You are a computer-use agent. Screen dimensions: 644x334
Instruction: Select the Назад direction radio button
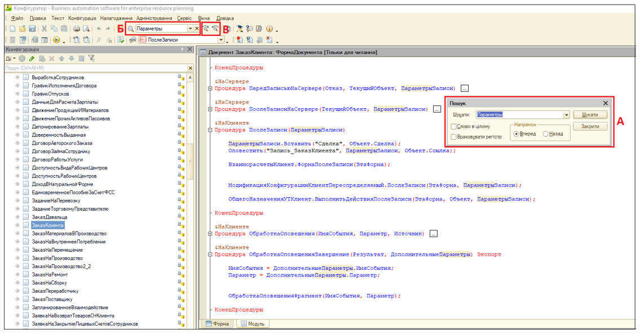coord(545,134)
